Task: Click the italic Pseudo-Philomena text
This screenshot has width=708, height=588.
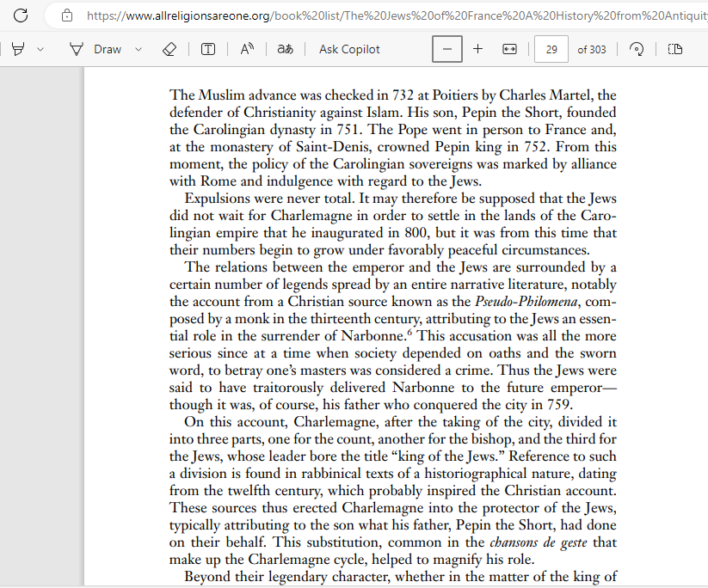Action: tap(526, 302)
